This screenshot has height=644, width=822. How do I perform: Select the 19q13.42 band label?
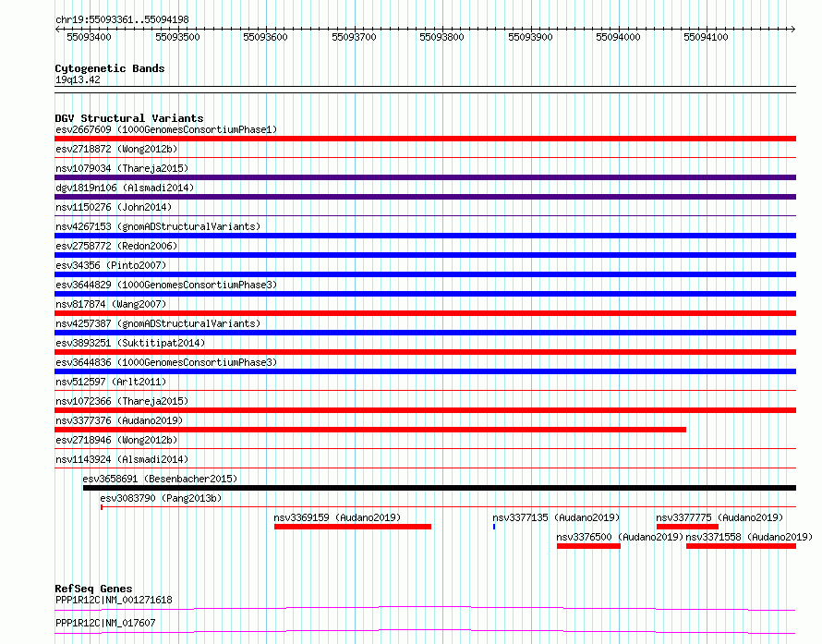click(x=78, y=79)
